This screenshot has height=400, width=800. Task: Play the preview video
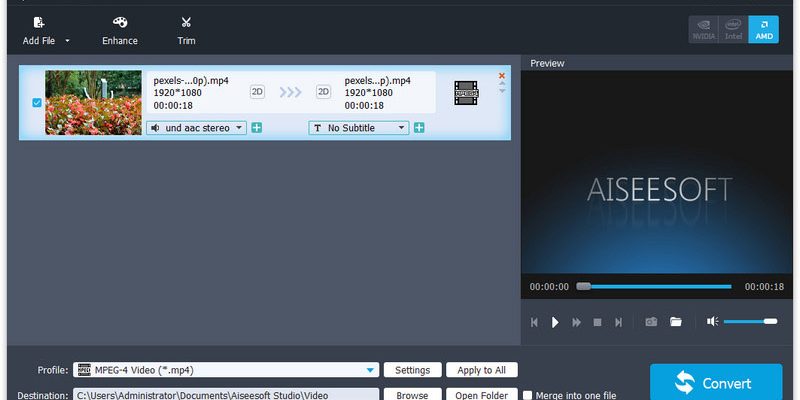point(555,322)
